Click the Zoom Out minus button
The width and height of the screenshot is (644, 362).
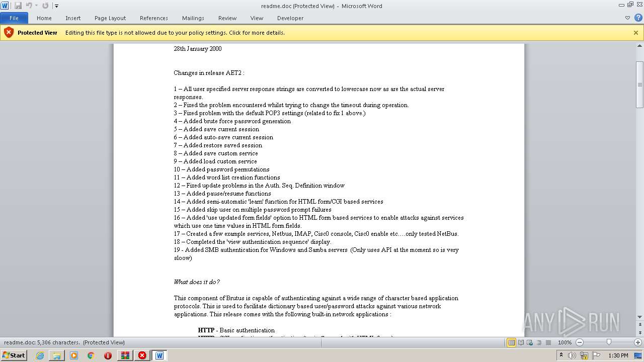(579, 342)
